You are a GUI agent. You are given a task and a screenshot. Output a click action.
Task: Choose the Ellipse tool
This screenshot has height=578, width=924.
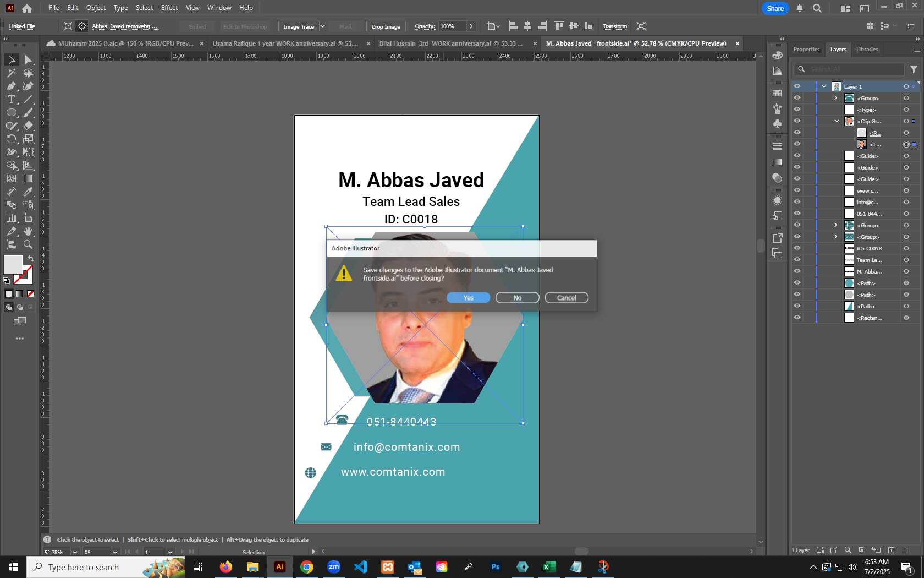click(x=11, y=112)
